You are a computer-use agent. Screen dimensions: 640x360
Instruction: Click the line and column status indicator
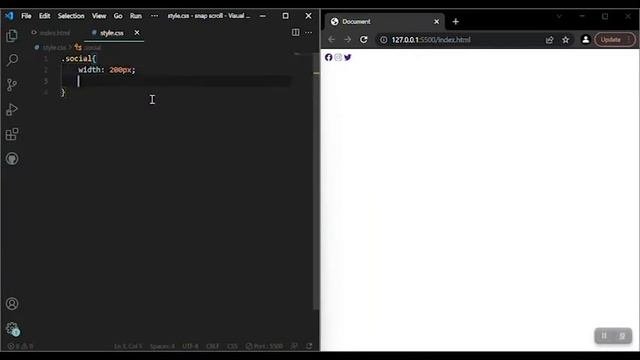click(128, 346)
